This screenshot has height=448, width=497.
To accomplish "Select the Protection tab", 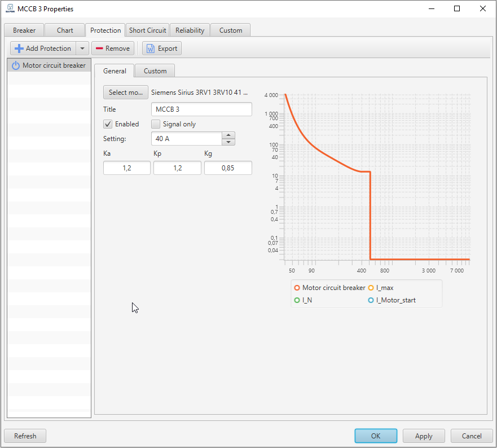I will point(105,30).
